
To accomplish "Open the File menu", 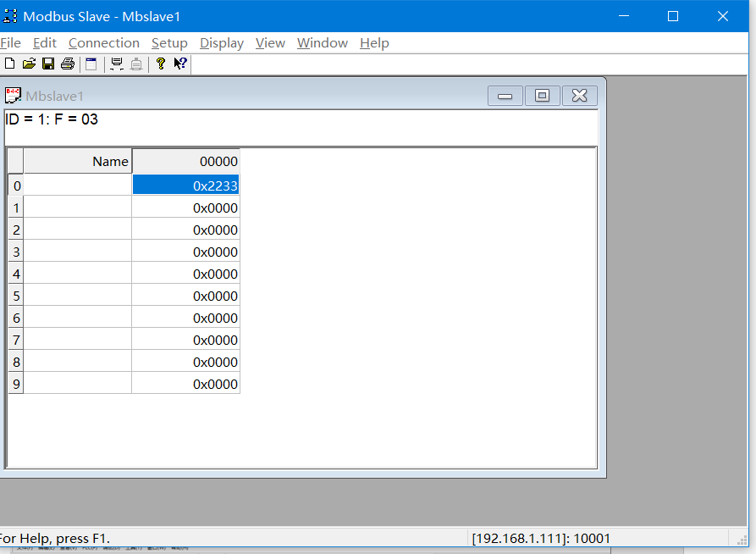I will click(11, 43).
